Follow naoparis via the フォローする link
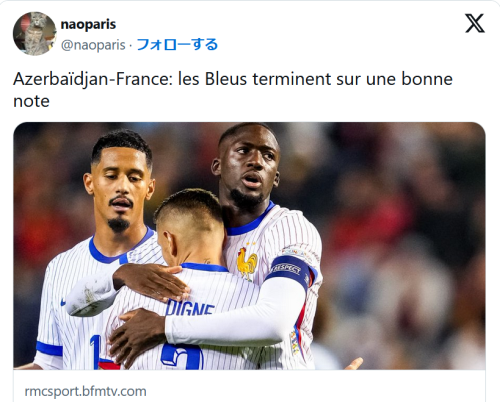The image size is (500, 402). (177, 44)
